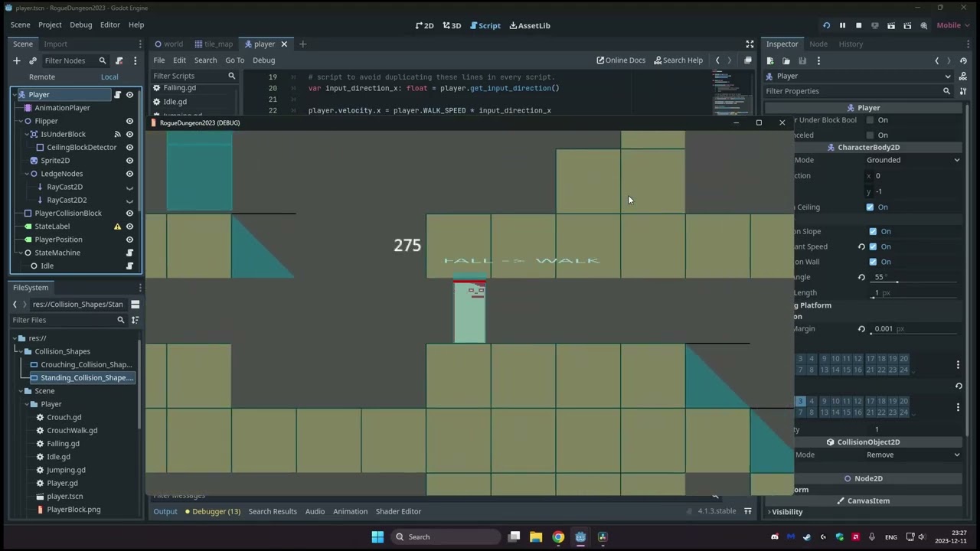Stop the running project
The height and width of the screenshot is (551, 980).
(858, 25)
